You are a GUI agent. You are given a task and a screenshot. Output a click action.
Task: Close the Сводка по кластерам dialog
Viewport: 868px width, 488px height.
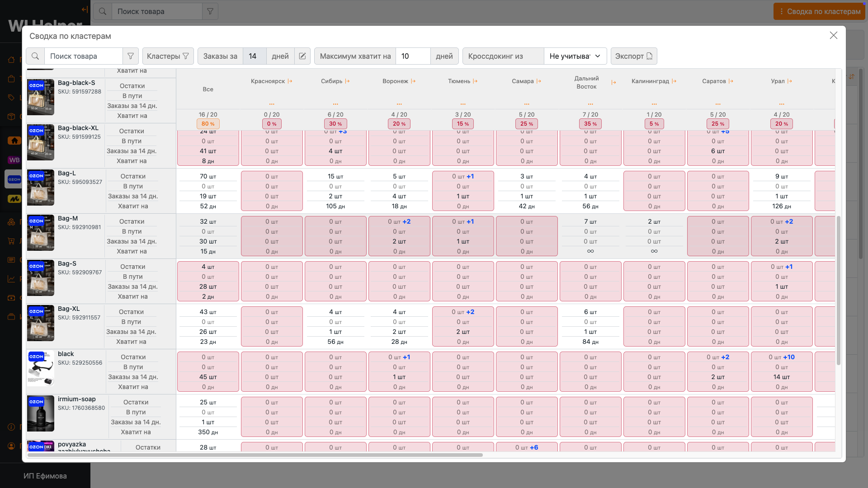tap(833, 35)
